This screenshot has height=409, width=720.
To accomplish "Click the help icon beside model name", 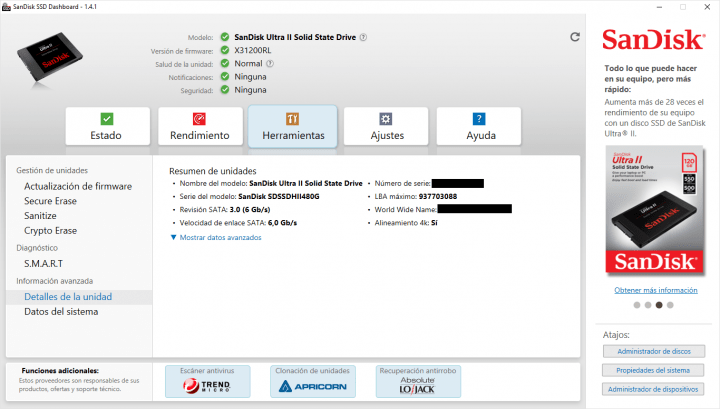I will [x=363, y=37].
